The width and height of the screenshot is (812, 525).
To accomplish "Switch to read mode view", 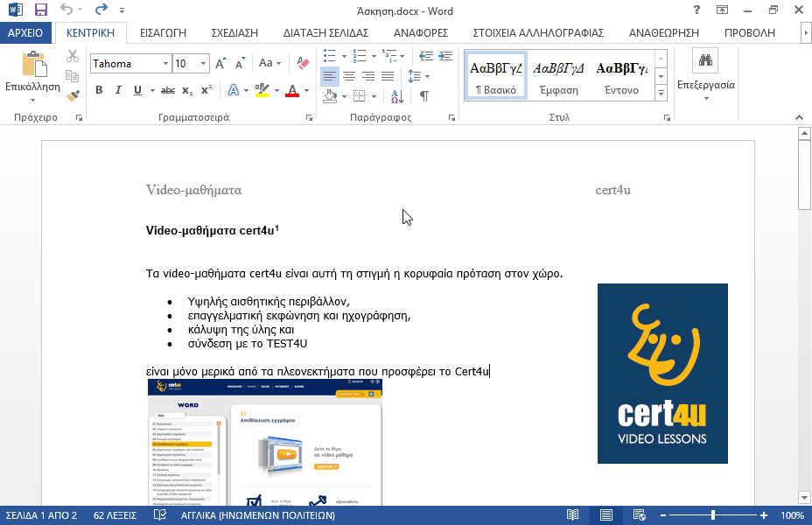I will [572, 515].
